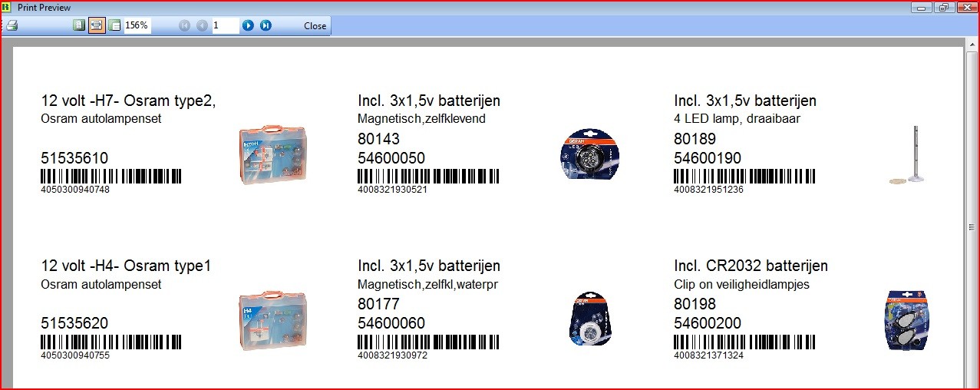
Task: Click product code 80198
Action: coord(695,304)
